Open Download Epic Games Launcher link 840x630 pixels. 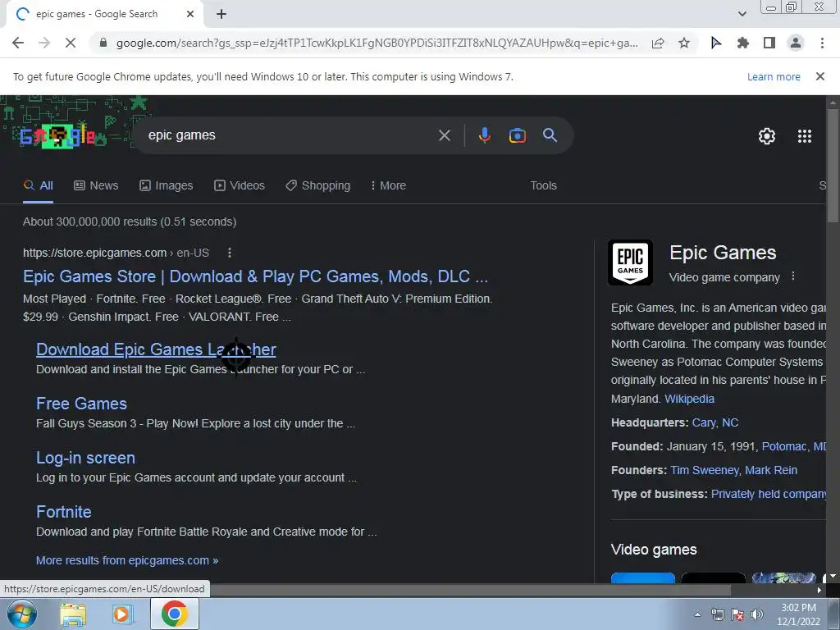pos(156,349)
